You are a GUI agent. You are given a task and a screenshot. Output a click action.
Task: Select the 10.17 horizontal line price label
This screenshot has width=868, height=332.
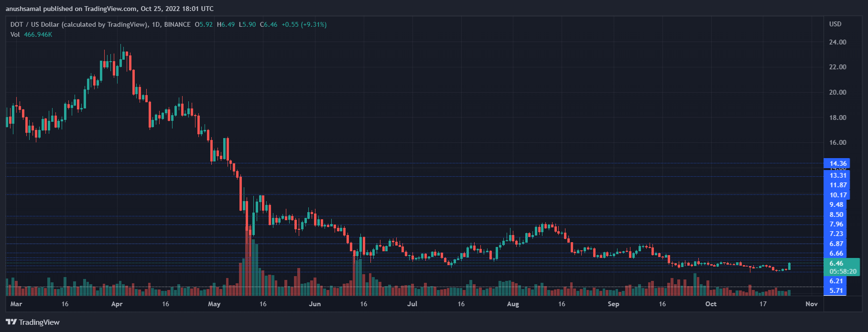pos(837,195)
